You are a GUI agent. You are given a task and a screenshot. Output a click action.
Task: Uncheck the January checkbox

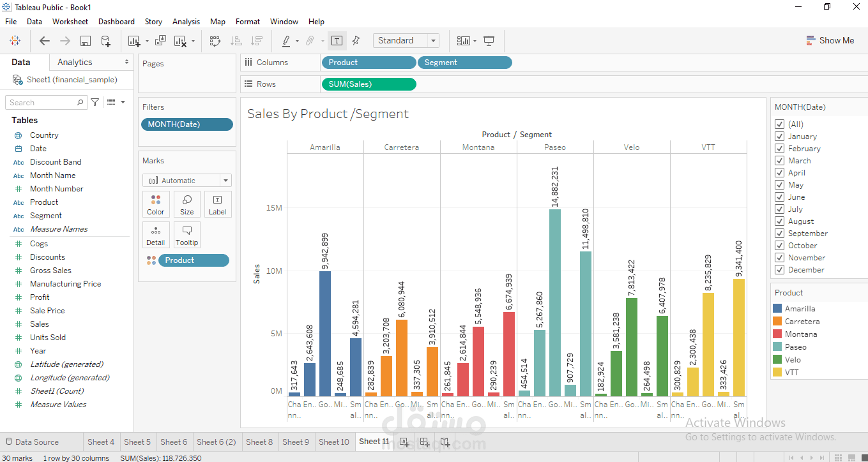[779, 137]
